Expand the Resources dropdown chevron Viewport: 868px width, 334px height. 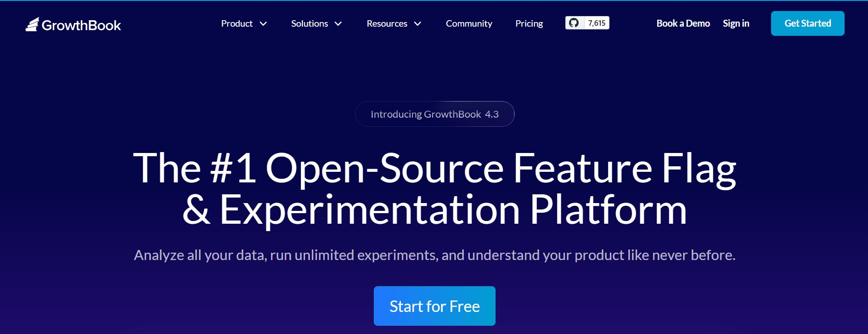pyautogui.click(x=417, y=24)
